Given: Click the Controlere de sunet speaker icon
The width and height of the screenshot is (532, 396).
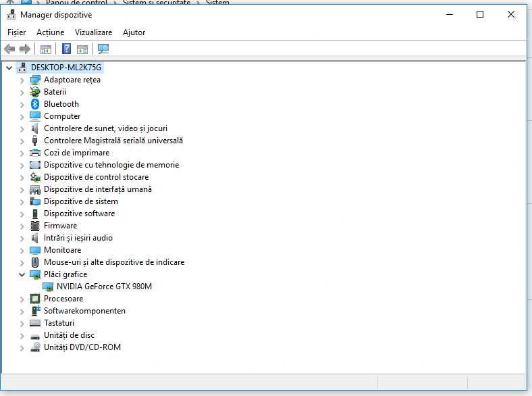Looking at the screenshot, I should click(x=34, y=128).
